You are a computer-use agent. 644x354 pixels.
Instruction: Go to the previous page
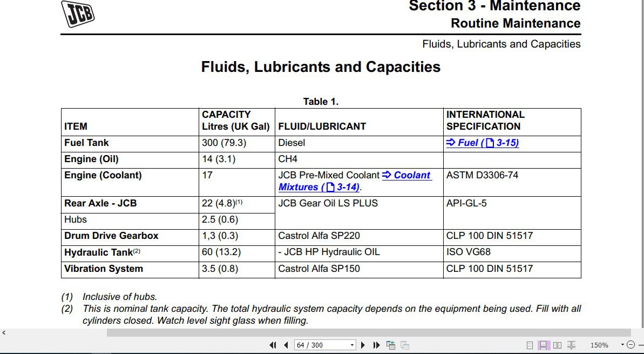click(x=286, y=345)
